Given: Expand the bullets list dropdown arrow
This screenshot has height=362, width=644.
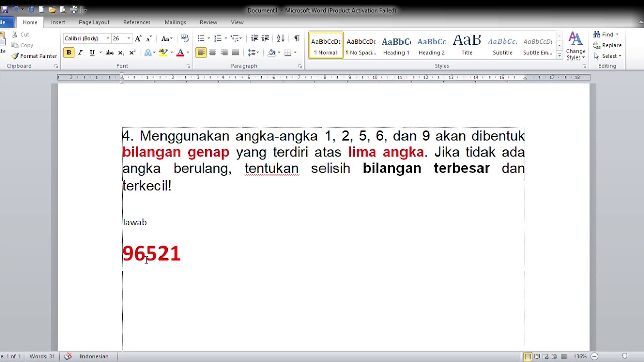Looking at the screenshot, I should [x=208, y=39].
